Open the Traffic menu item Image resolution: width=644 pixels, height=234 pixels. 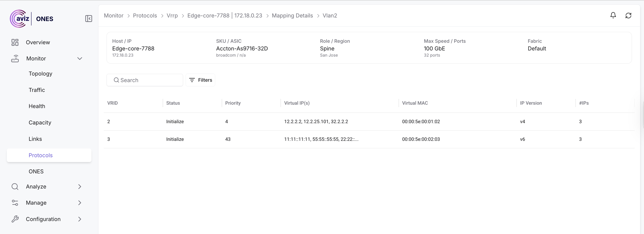(37, 90)
